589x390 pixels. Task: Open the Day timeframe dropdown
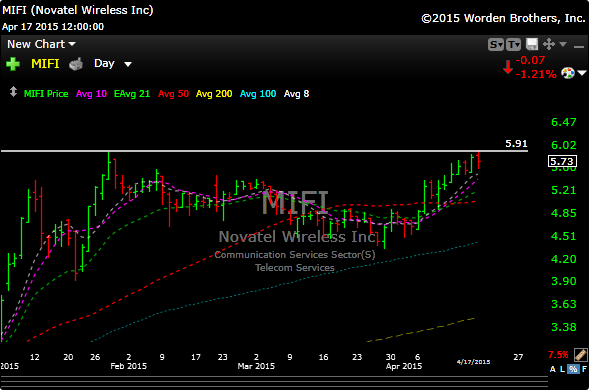click(x=113, y=64)
